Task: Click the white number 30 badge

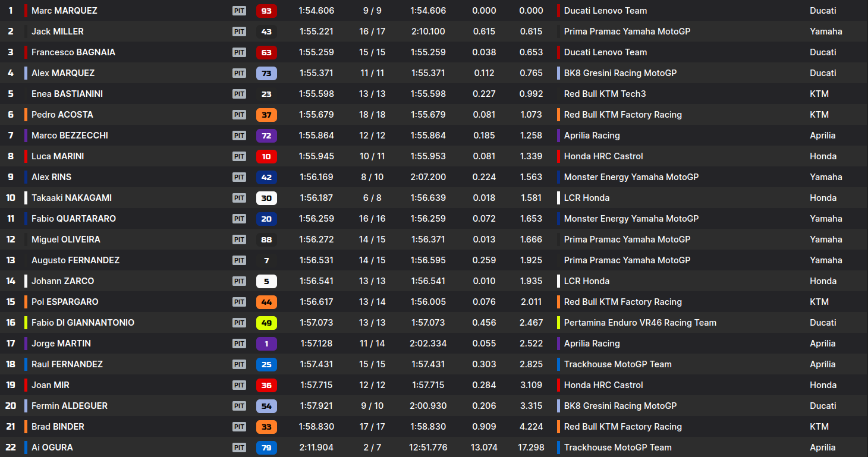Action: [x=266, y=198]
